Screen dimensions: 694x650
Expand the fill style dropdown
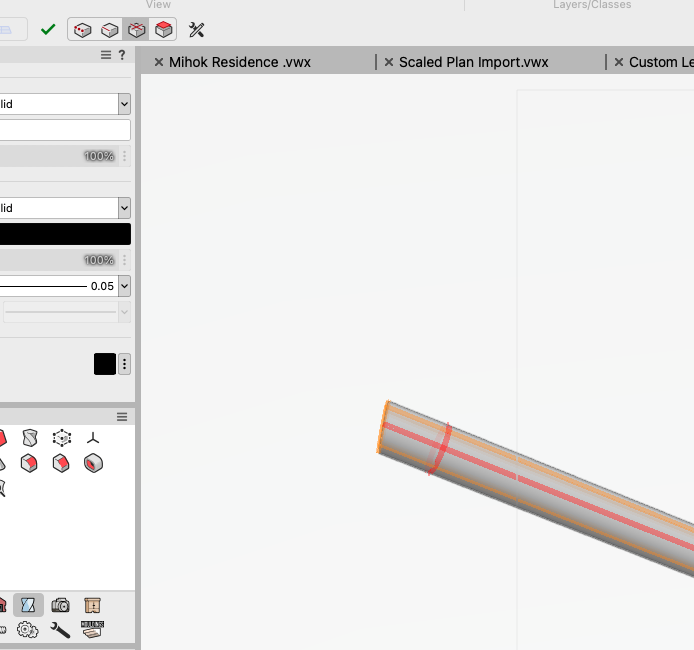[124, 104]
